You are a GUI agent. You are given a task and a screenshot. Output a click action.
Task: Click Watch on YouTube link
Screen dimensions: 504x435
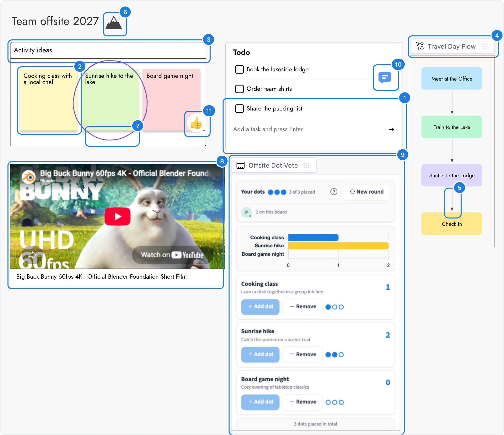[x=172, y=255]
